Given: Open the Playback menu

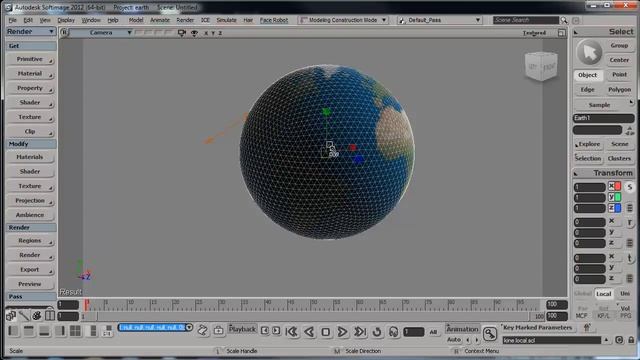Looking at the screenshot, I should tap(242, 329).
